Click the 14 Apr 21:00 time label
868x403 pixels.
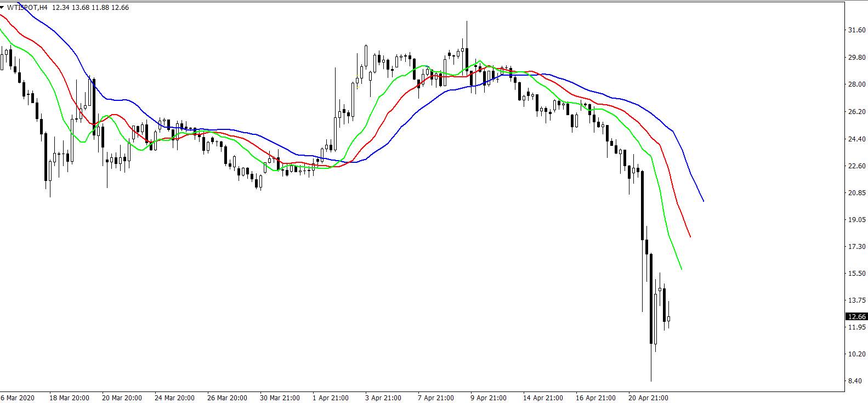click(543, 398)
